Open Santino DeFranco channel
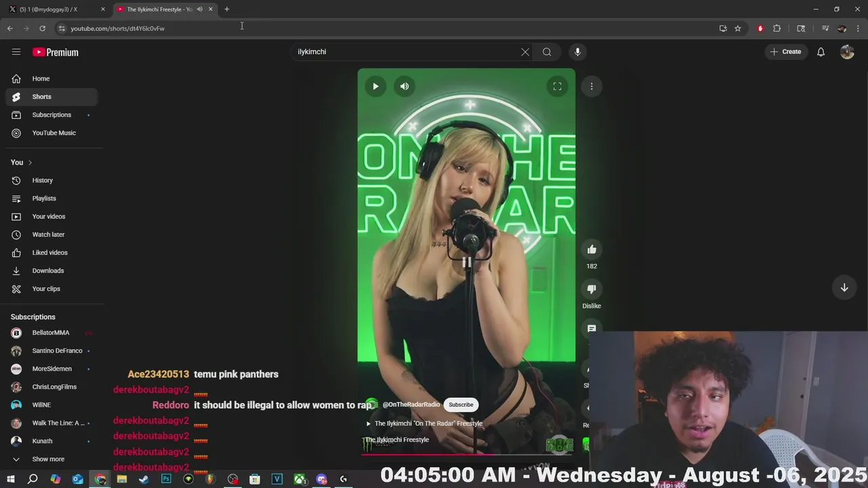Viewport: 868px width, 488px height. point(52,351)
